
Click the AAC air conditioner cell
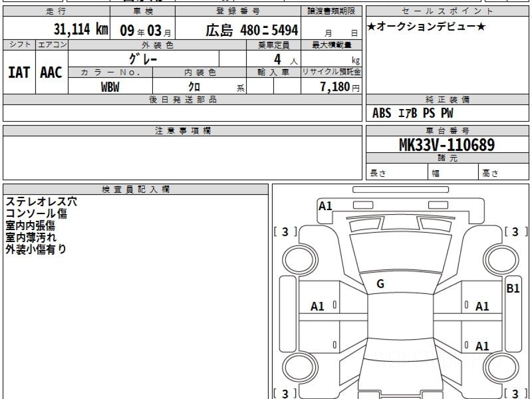point(51,72)
